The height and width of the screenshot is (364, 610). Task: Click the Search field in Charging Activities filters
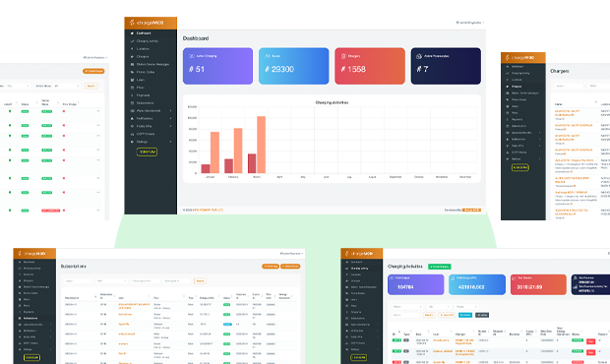406,315
